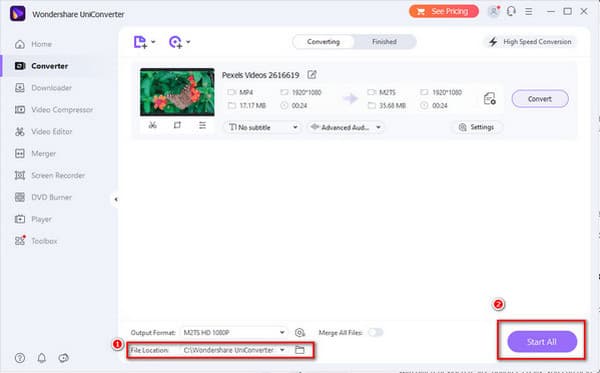Open the effects adjustment icon under thumbnail
Viewport: 600px width, 373px height.
coord(202,125)
